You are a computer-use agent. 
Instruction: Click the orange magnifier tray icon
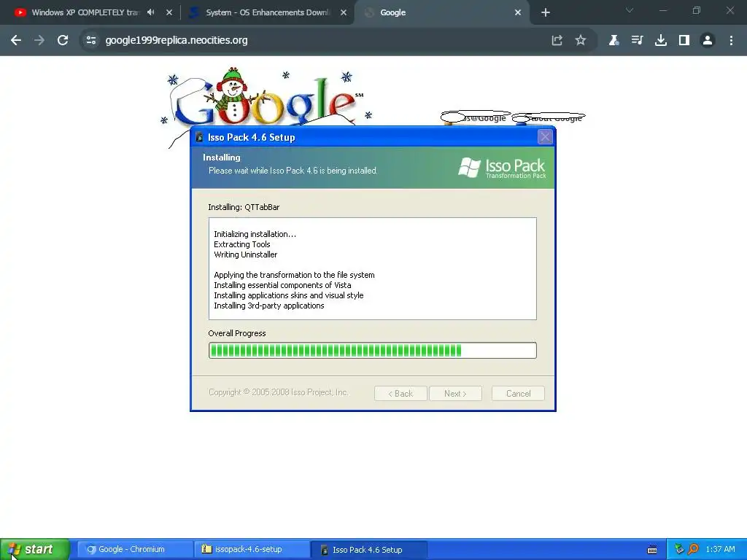coord(693,550)
